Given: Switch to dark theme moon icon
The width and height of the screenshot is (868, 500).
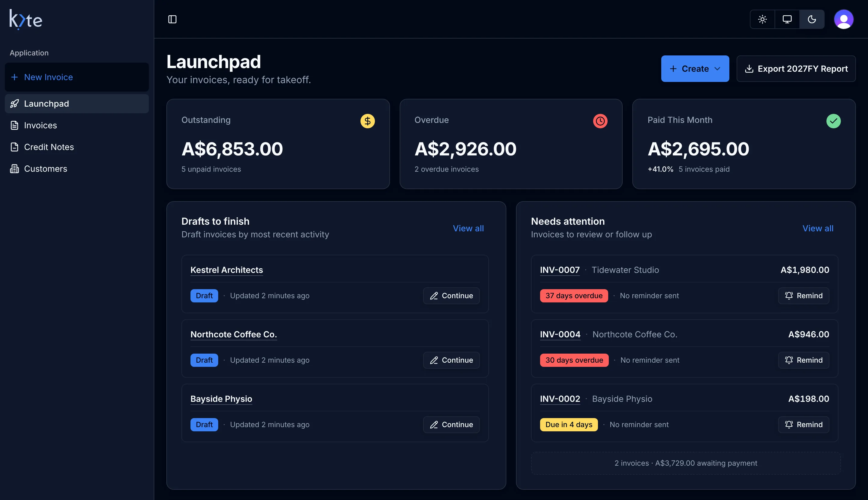Looking at the screenshot, I should [812, 19].
